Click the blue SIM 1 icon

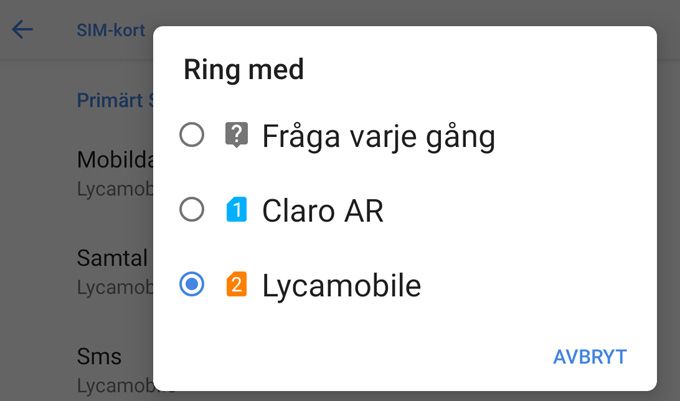[x=236, y=210]
